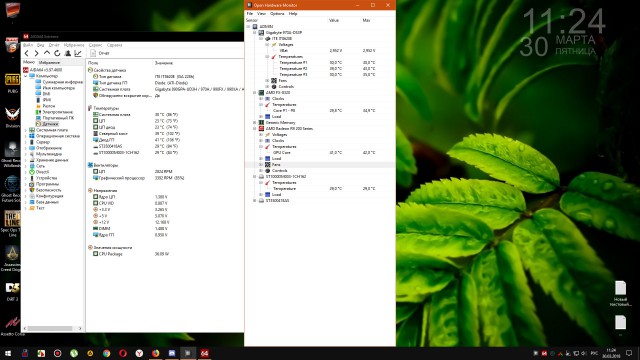Collapse the Gigabyte motherboard node in Open Hardware Monitor
Viewport: 640px width, 360px height.
(255, 33)
